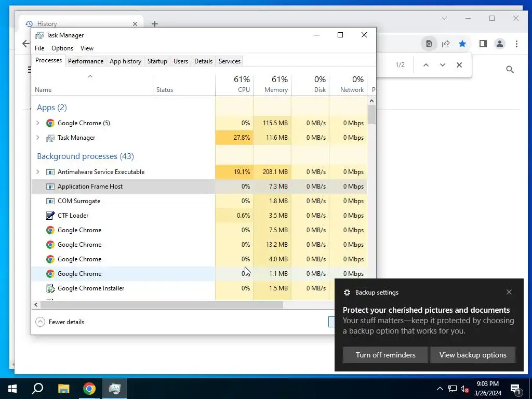The width and height of the screenshot is (532, 399).
Task: Select the Processes tab
Action: point(48,60)
